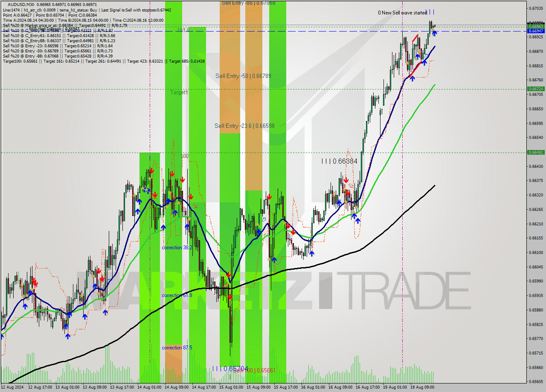Viewport: 546px width, 392px height.
Task: Click the blue 0.66947 price tag
Action: pyautogui.click(x=536, y=31)
